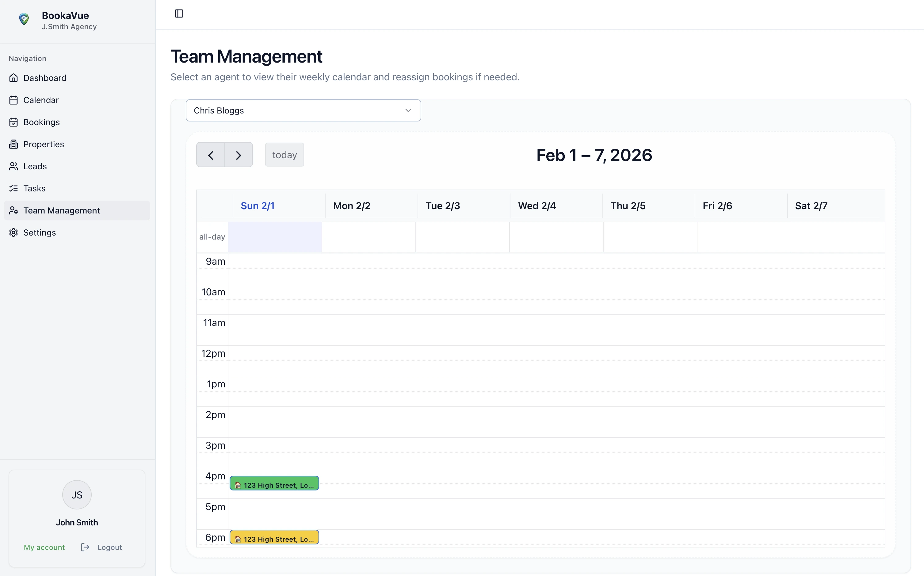
Task: Click the Settings gear icon
Action: click(14, 233)
